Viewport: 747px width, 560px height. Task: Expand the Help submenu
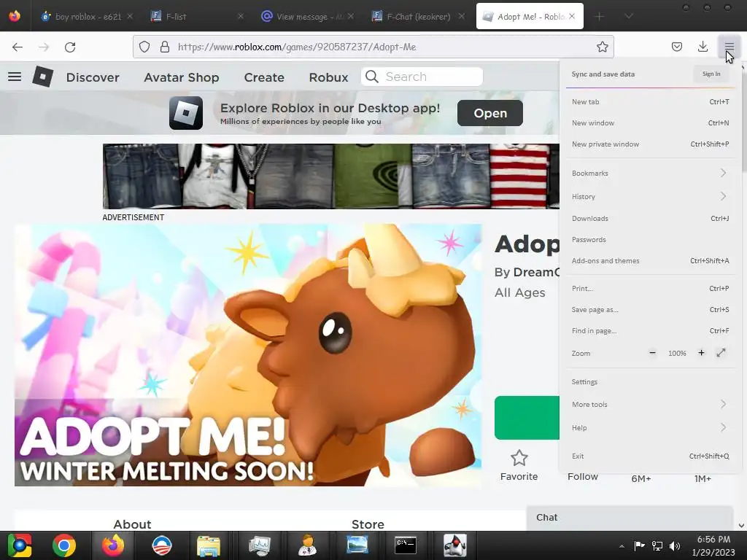650,427
